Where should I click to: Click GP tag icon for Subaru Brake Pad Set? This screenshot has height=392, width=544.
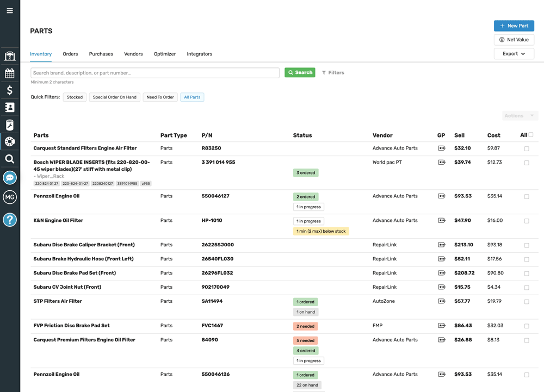442,273
